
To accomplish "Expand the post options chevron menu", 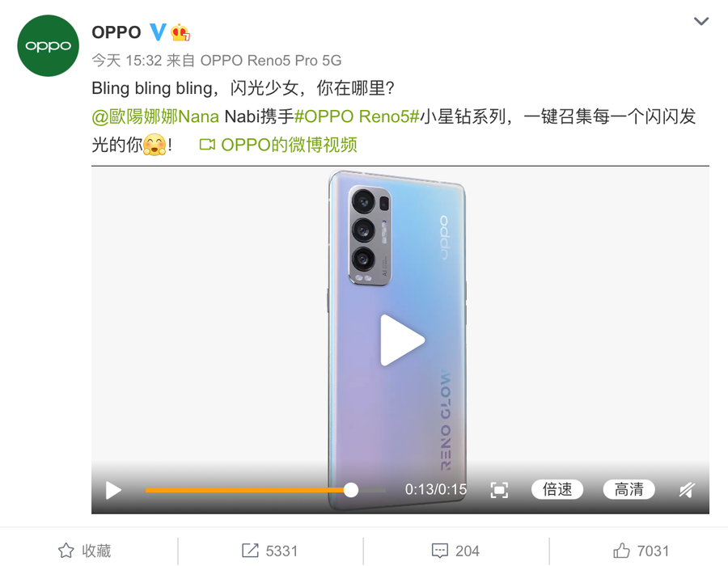I will pyautogui.click(x=700, y=21).
